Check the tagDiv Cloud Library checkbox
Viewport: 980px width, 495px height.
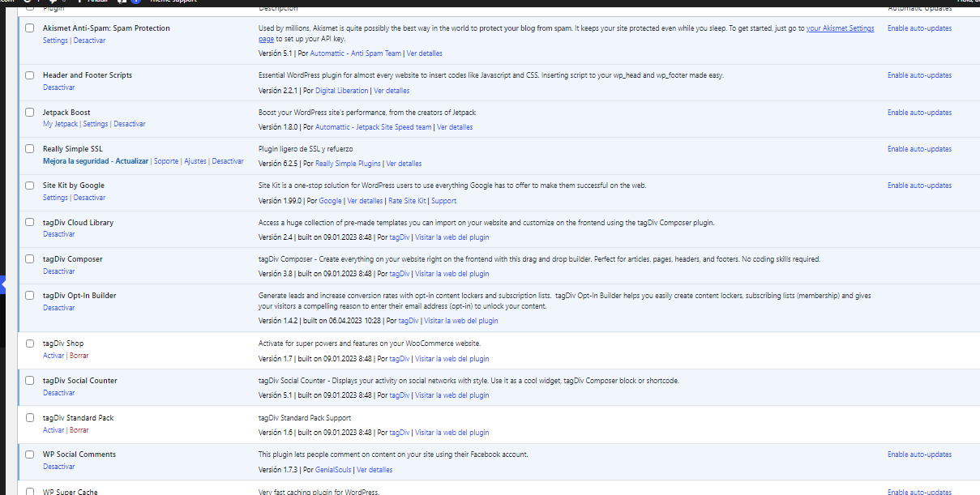click(x=30, y=223)
